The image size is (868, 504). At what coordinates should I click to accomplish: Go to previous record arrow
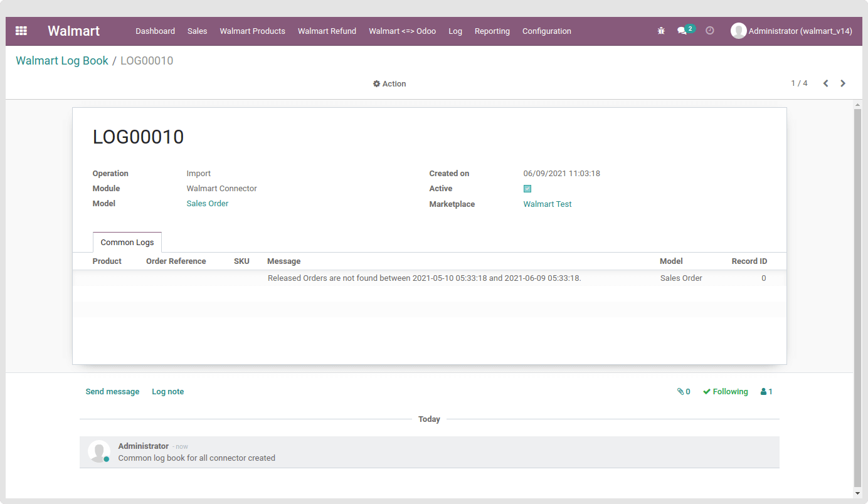[x=826, y=83]
